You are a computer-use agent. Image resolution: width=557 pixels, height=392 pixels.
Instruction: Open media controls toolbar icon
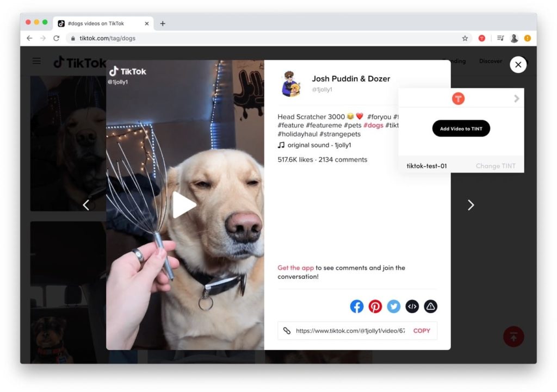(x=500, y=38)
